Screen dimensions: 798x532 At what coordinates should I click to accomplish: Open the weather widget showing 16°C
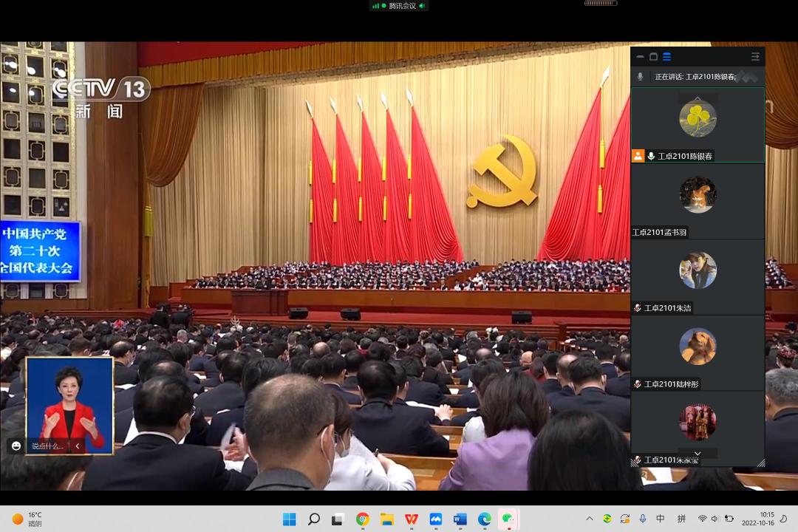pos(27,519)
